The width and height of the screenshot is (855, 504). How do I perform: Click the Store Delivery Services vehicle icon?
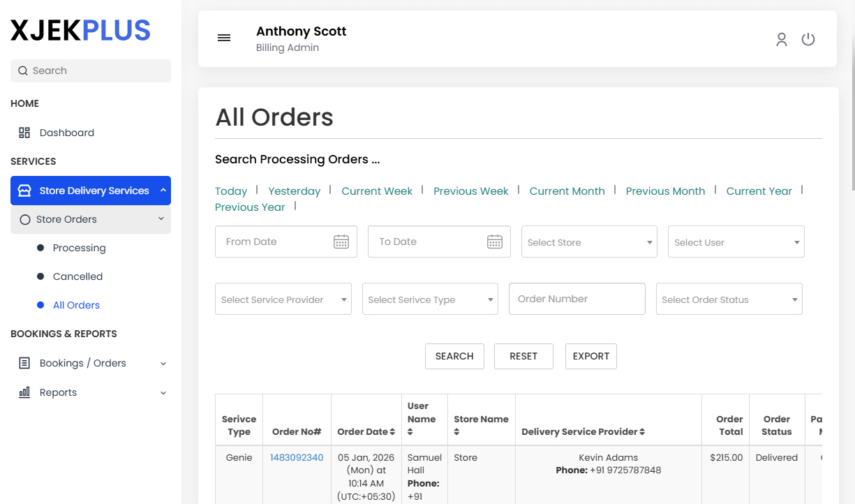25,191
